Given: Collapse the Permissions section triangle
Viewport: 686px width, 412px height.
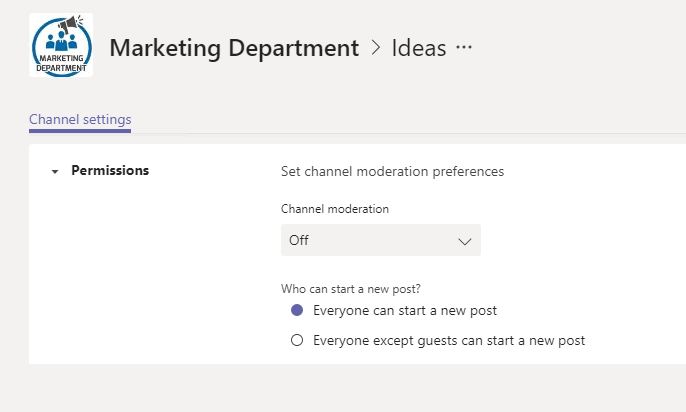Looking at the screenshot, I should click(54, 171).
